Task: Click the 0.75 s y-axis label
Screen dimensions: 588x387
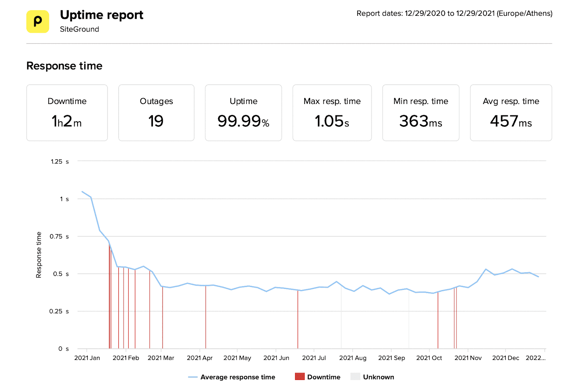Action: click(59, 236)
